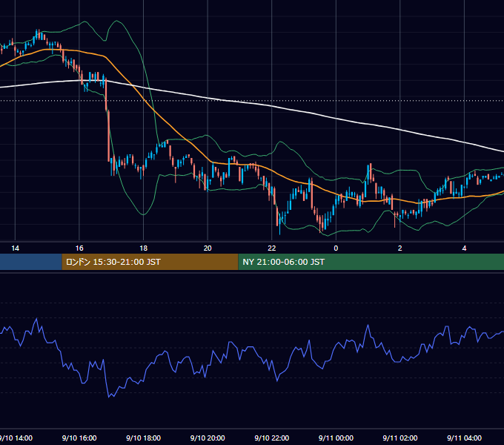Screen dimensions: 504x445
Task: Click the hour 4 axis tick label
Action: tap(464, 248)
